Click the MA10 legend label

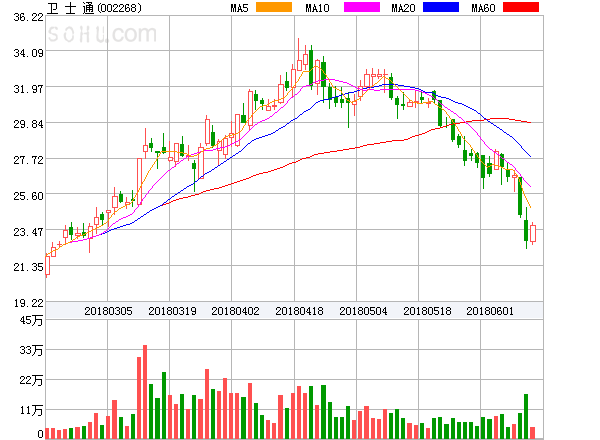317,8
